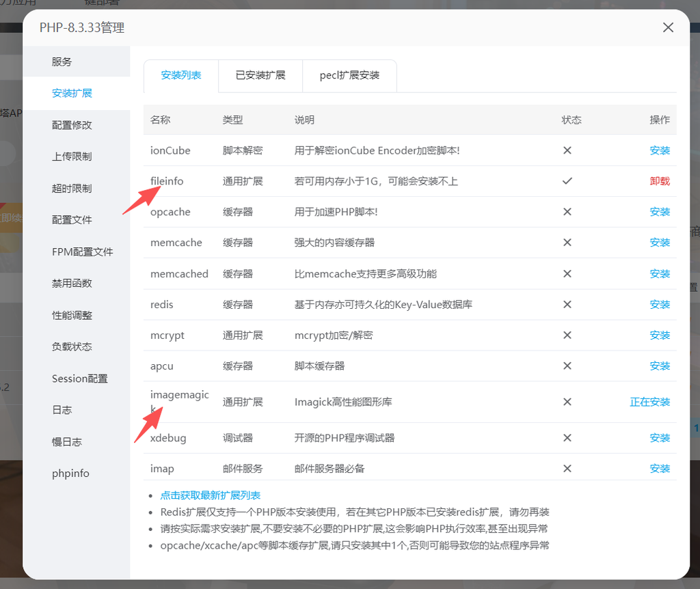Click the 操作 column header
This screenshot has height=589, width=700.
pyautogui.click(x=660, y=120)
